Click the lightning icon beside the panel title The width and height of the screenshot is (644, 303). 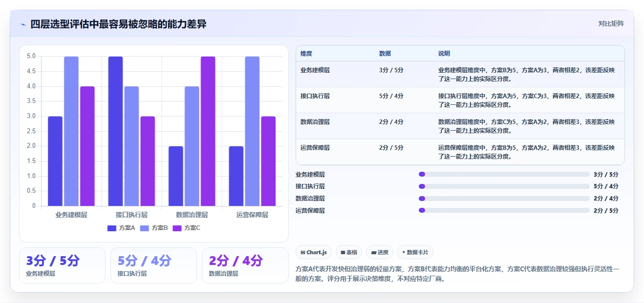click(x=23, y=24)
